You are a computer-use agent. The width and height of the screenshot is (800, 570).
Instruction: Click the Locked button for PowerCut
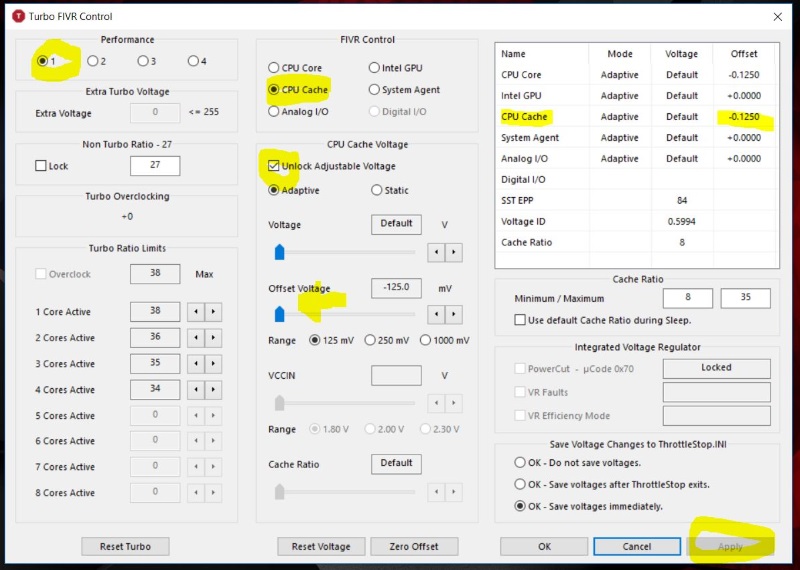716,368
